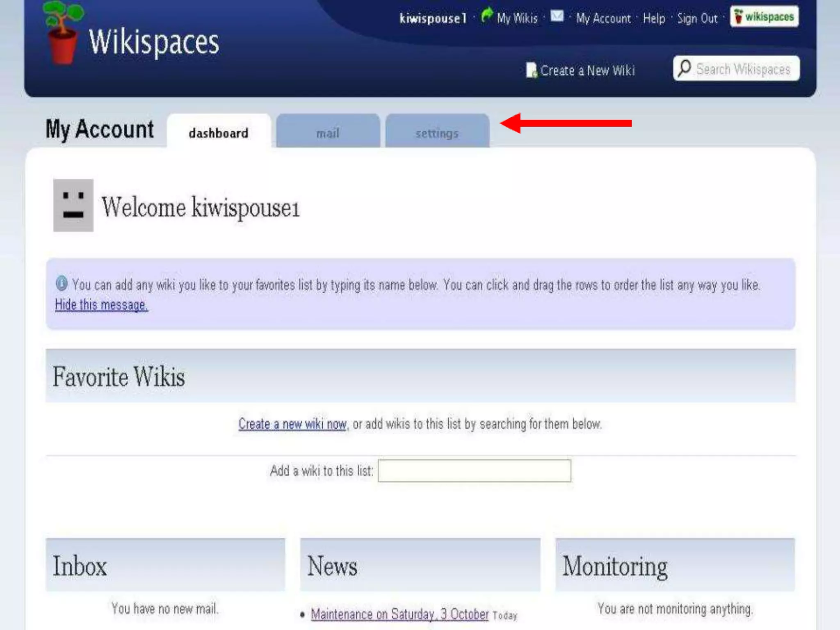
Task: Click the new wiki page icon
Action: pos(531,70)
